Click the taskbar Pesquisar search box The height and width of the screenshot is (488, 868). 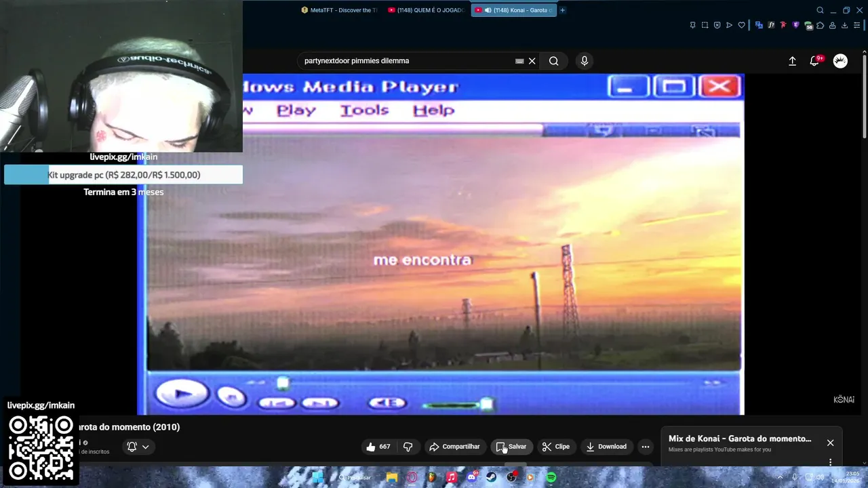pyautogui.click(x=355, y=477)
